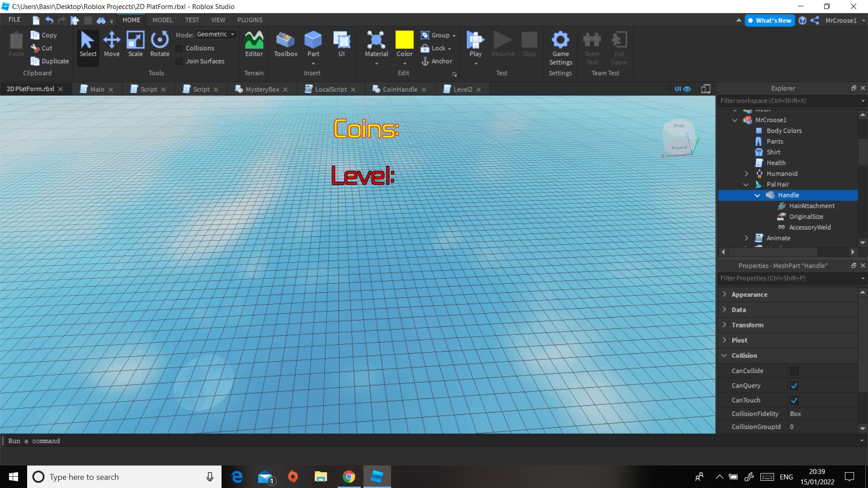Screen dimensions: 868x488
Task: Open Google Chrome from taskbar
Action: (348, 477)
